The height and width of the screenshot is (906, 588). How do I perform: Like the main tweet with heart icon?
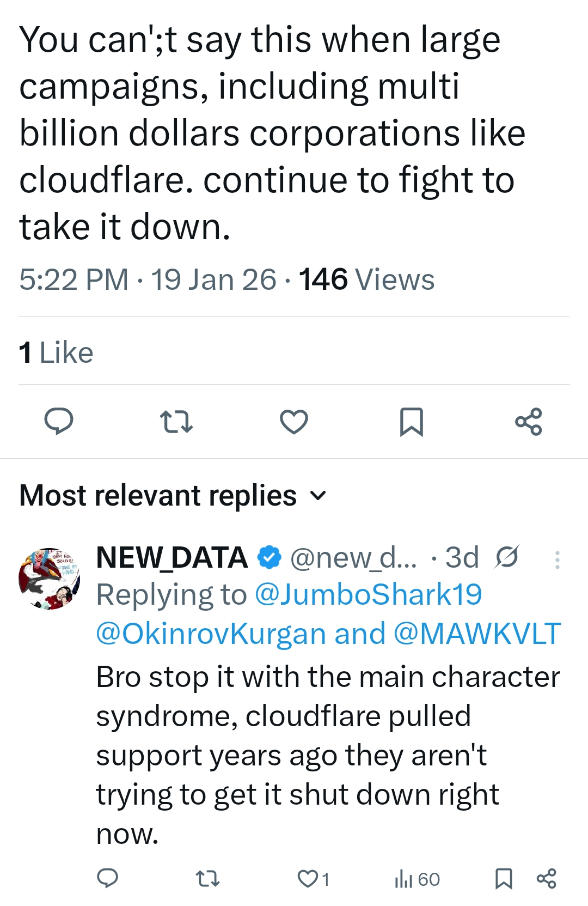(294, 422)
